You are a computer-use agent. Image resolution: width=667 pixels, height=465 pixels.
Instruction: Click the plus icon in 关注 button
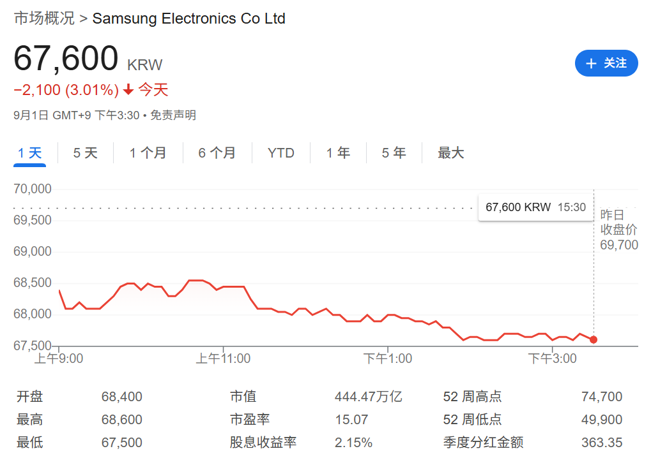591,64
